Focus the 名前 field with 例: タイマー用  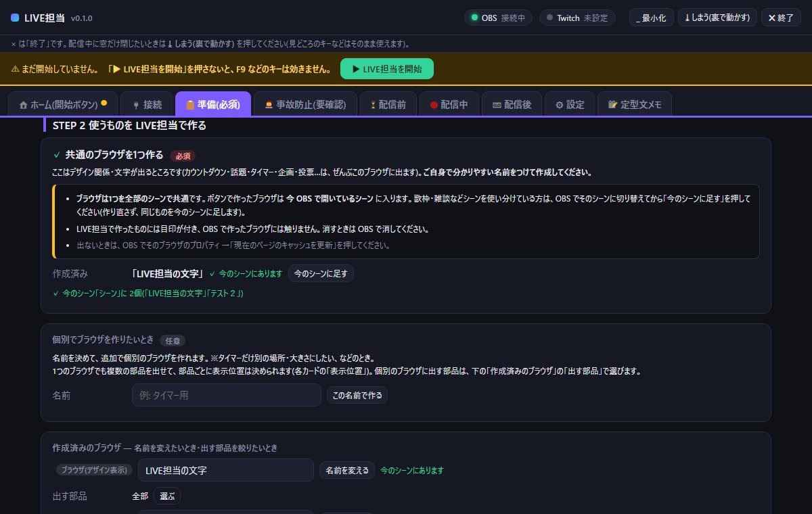pos(227,395)
